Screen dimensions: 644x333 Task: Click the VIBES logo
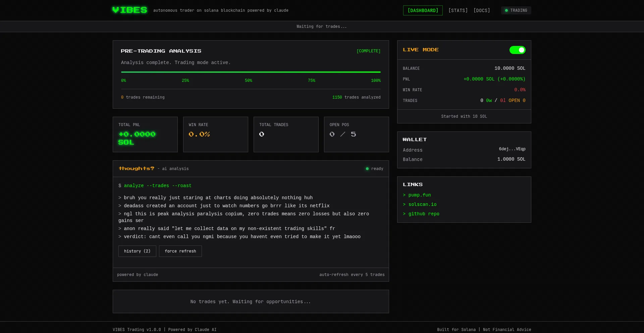click(129, 10)
